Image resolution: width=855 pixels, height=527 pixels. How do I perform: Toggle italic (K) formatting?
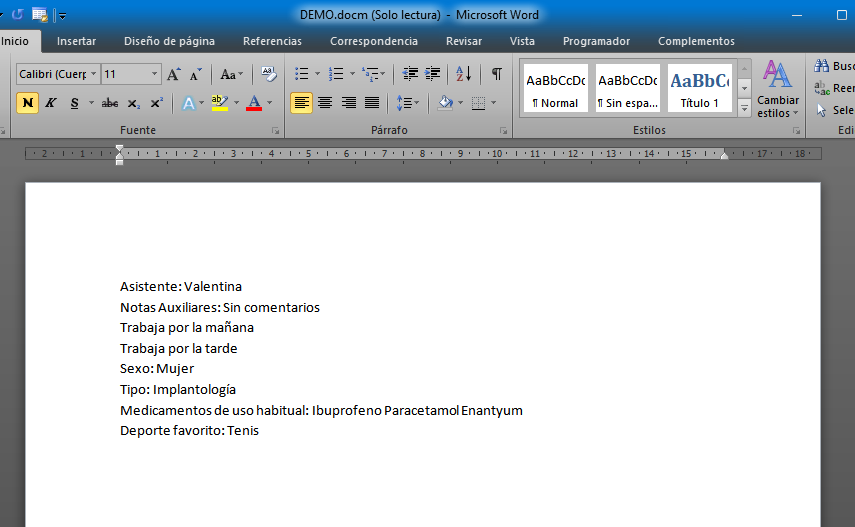tap(50, 103)
